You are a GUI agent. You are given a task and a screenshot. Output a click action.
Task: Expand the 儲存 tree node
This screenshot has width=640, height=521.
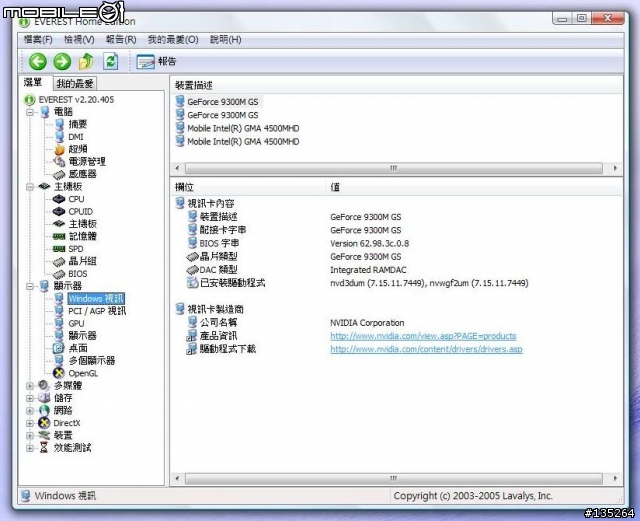click(x=30, y=398)
